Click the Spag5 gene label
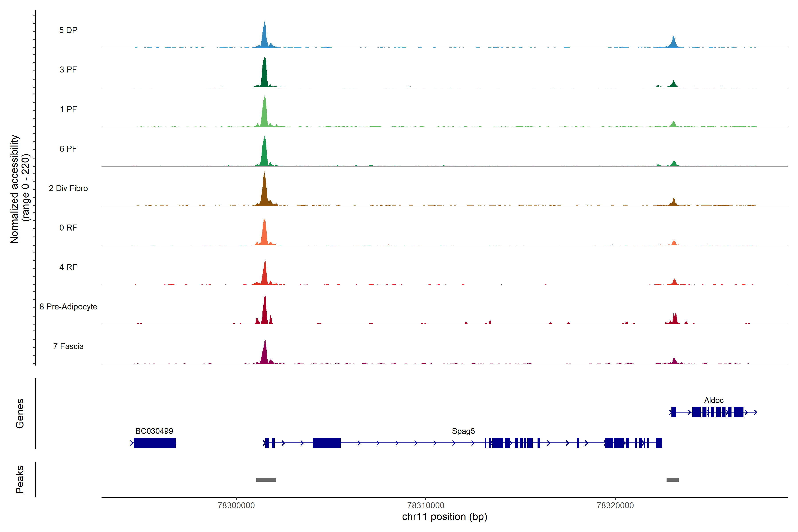The image size is (798, 532). (x=463, y=431)
